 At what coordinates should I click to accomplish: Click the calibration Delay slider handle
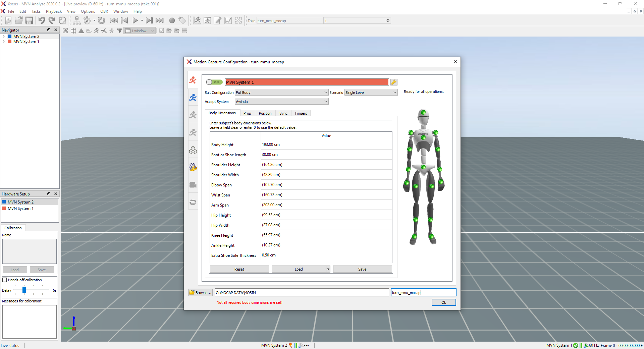pyautogui.click(x=24, y=290)
